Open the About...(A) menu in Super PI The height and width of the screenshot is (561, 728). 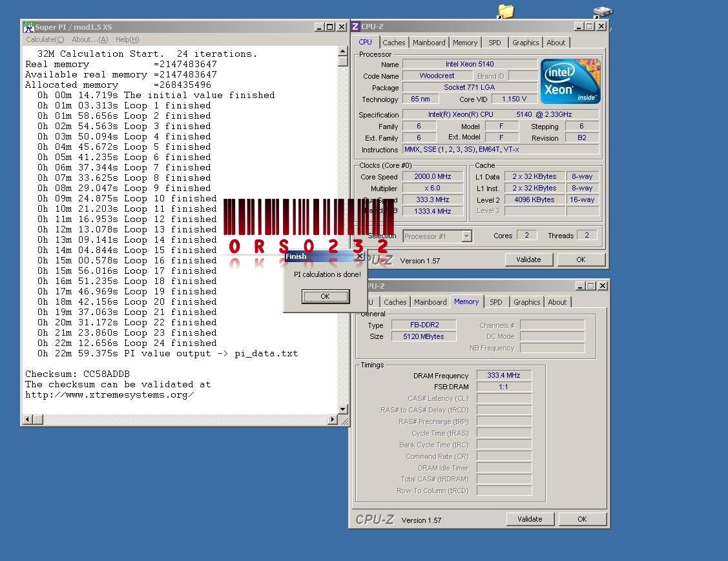[x=90, y=39]
